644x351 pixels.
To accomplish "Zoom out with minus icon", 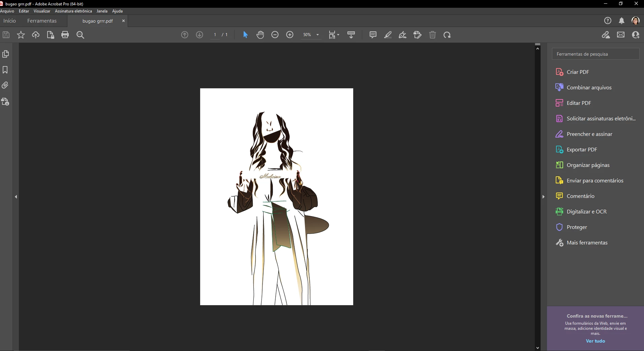I will pyautogui.click(x=275, y=35).
